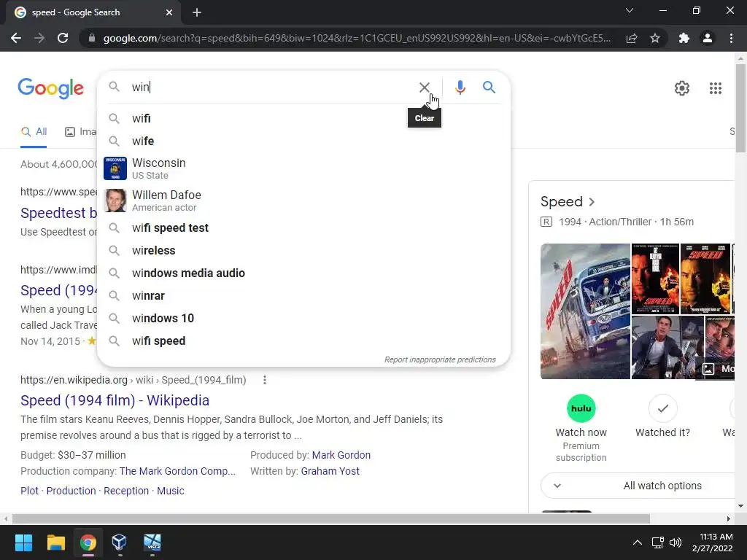Submit search with blue magnifier icon

489,87
